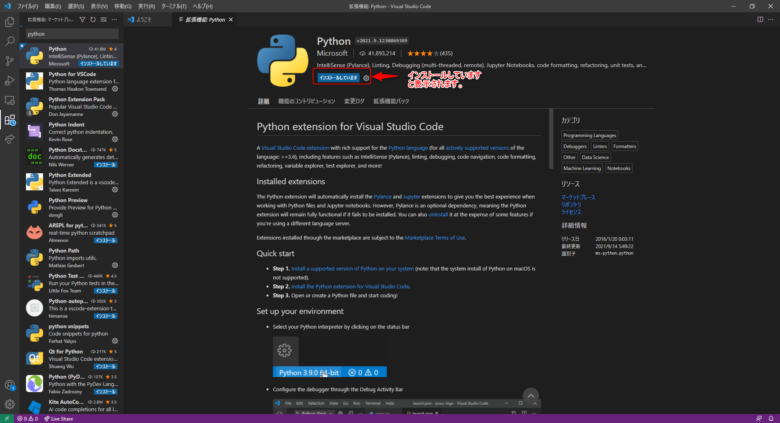This screenshot has height=423, width=780.
Task: Select the 詳細 tab of the extension page
Action: coord(263,101)
